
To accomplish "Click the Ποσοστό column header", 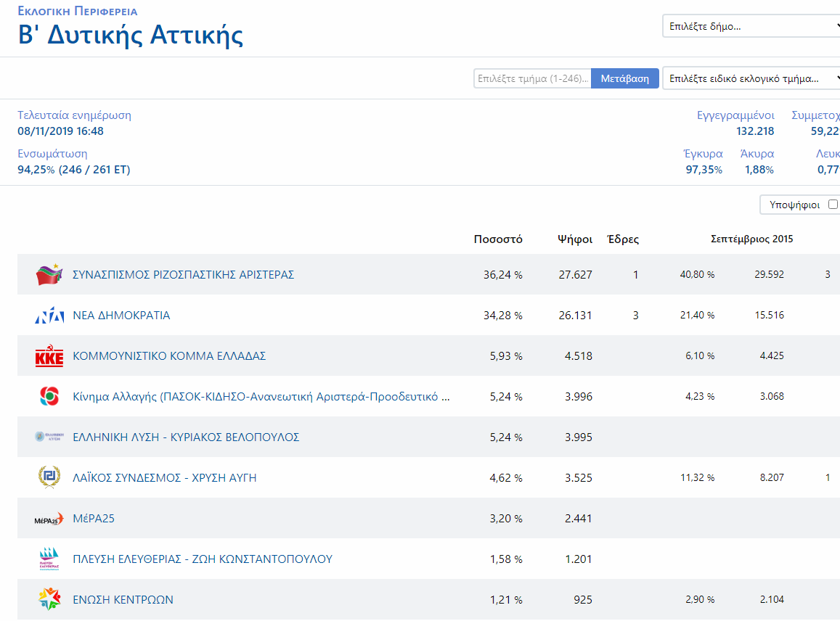I will 498,239.
